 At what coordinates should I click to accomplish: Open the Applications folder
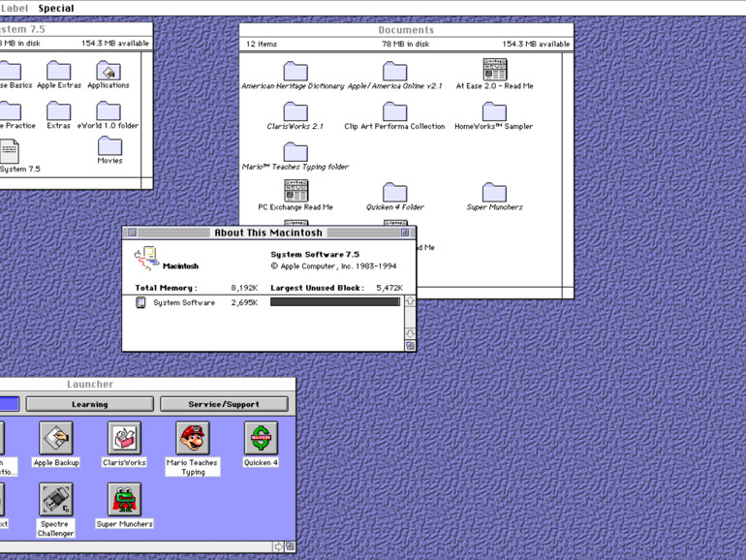pyautogui.click(x=109, y=71)
